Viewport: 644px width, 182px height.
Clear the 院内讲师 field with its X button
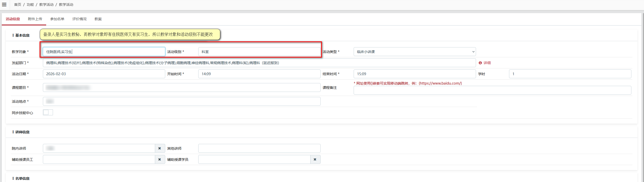159,148
